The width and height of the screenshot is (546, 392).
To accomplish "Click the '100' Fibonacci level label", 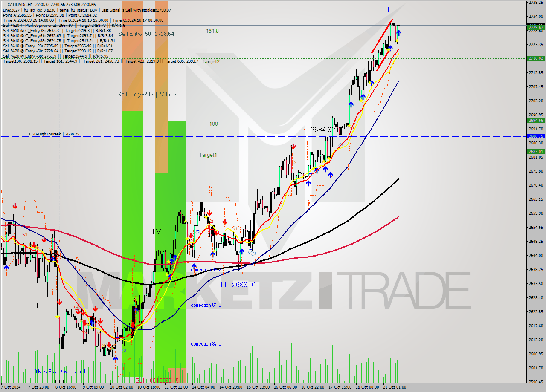I will pos(213,124).
